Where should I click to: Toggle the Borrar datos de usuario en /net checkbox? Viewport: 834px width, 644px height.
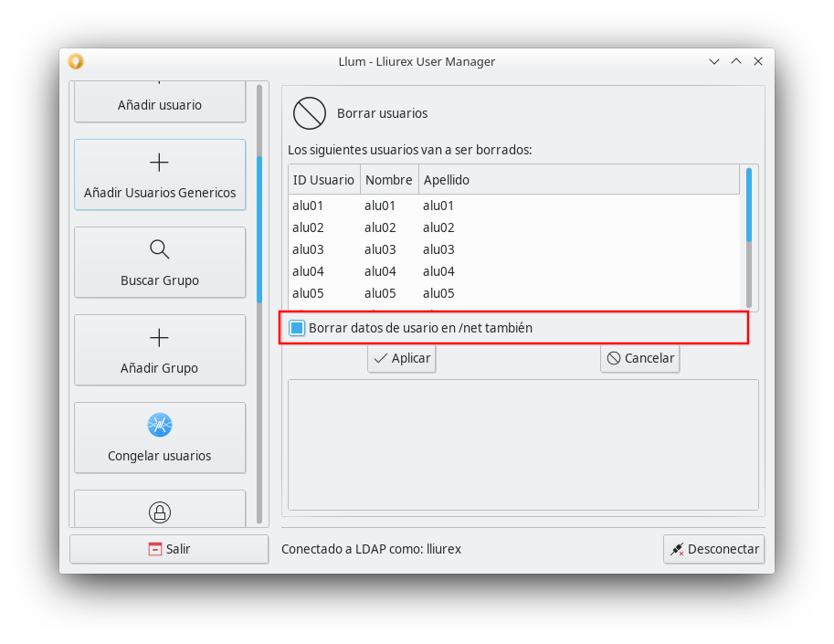[x=297, y=328]
